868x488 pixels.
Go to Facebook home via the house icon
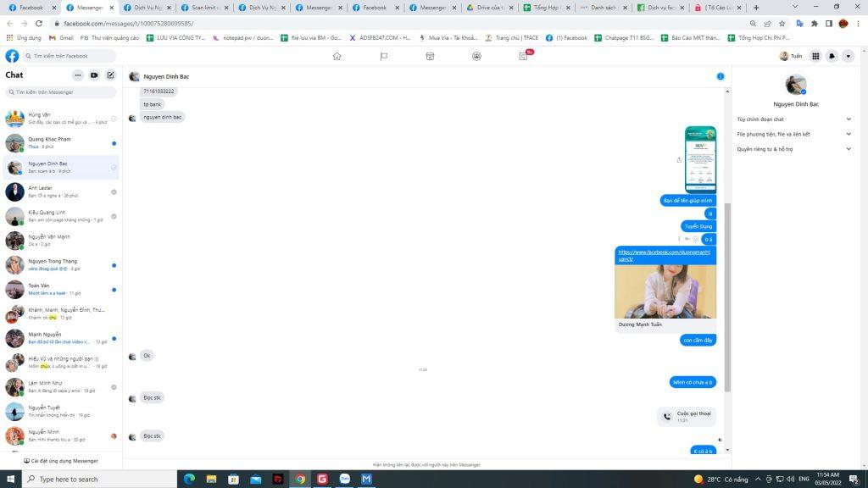point(337,56)
